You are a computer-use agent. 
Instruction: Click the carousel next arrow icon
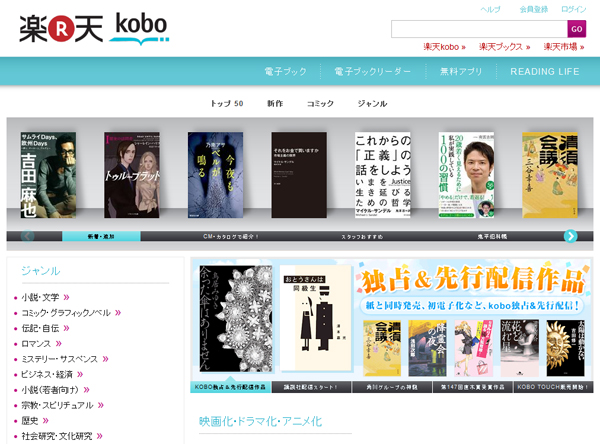point(570,236)
